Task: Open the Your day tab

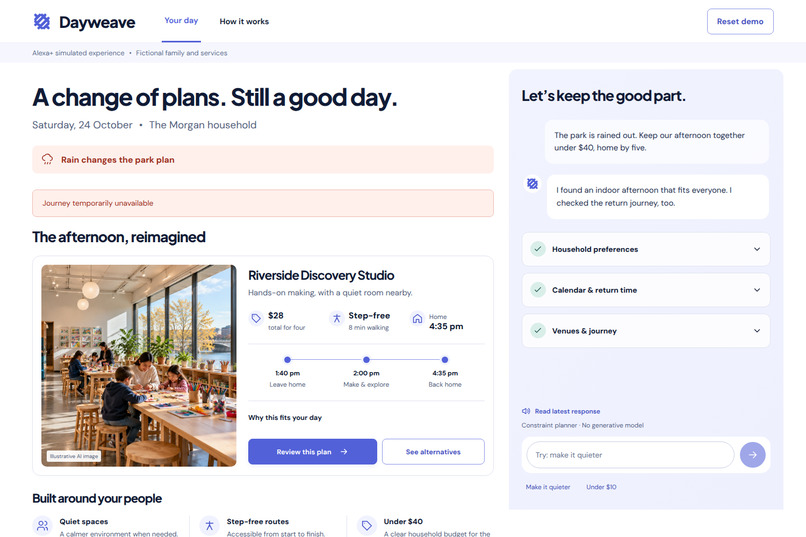Action: coord(181,21)
